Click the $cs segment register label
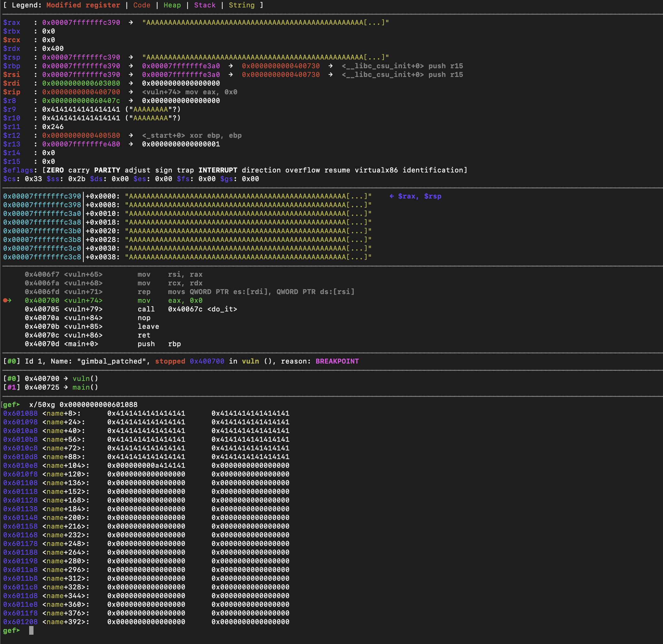This screenshot has width=663, height=644. [x=10, y=179]
